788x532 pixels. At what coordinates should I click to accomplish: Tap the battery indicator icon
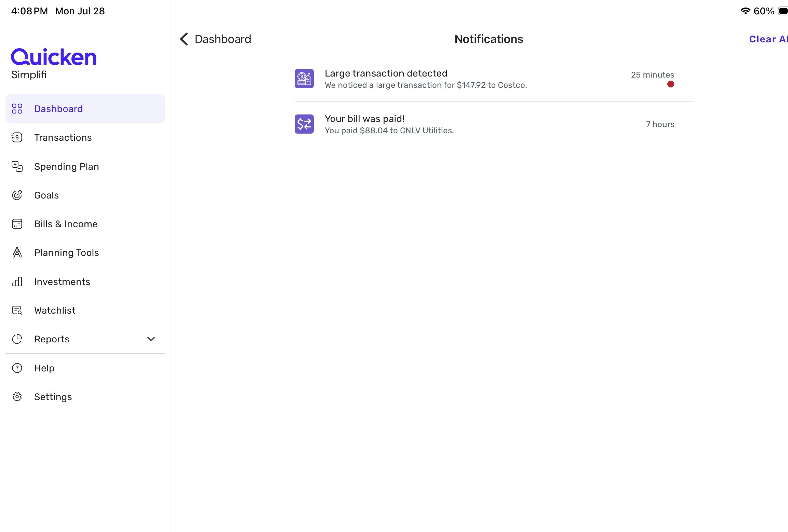[783, 11]
